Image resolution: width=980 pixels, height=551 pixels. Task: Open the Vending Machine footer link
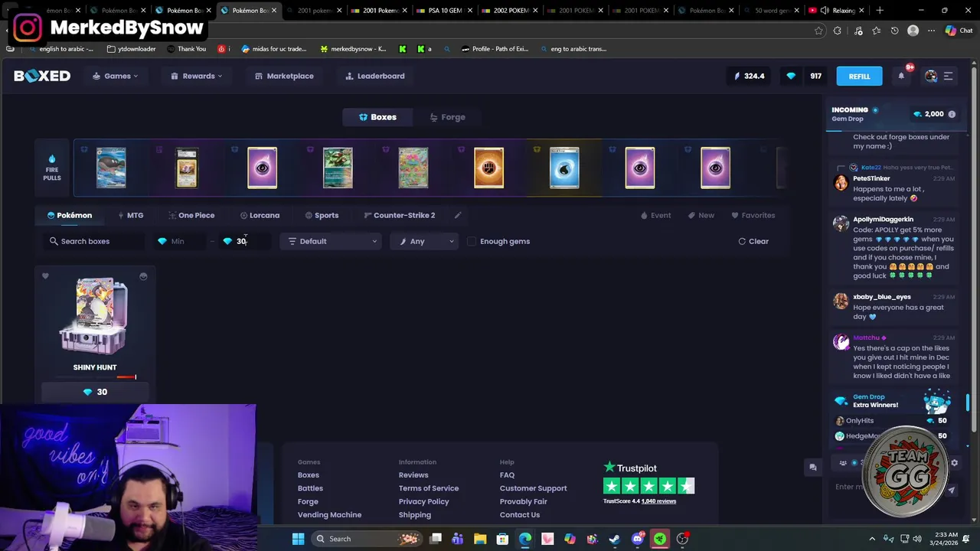(329, 515)
